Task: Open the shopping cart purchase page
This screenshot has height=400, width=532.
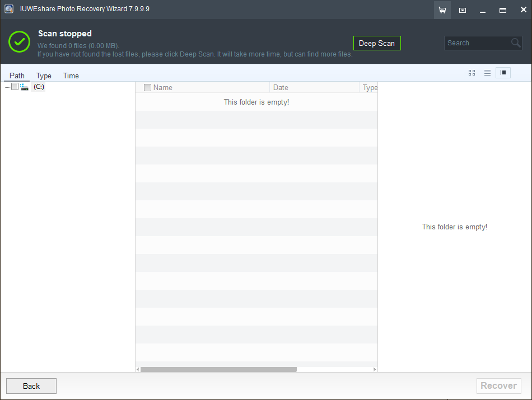Action: 442,10
